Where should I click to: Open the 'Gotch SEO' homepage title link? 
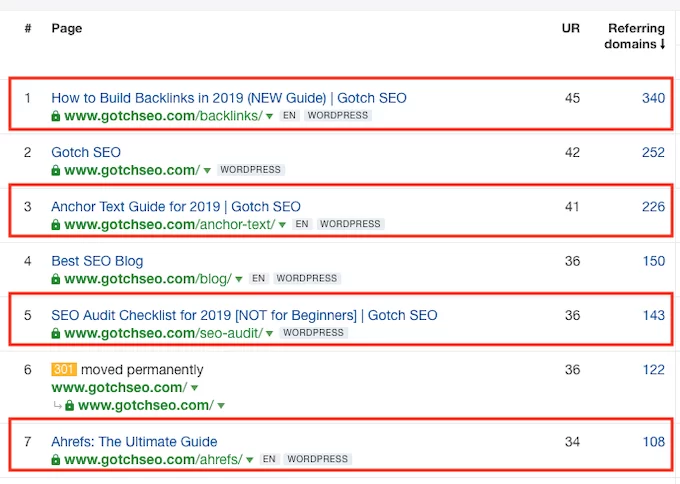pos(86,152)
